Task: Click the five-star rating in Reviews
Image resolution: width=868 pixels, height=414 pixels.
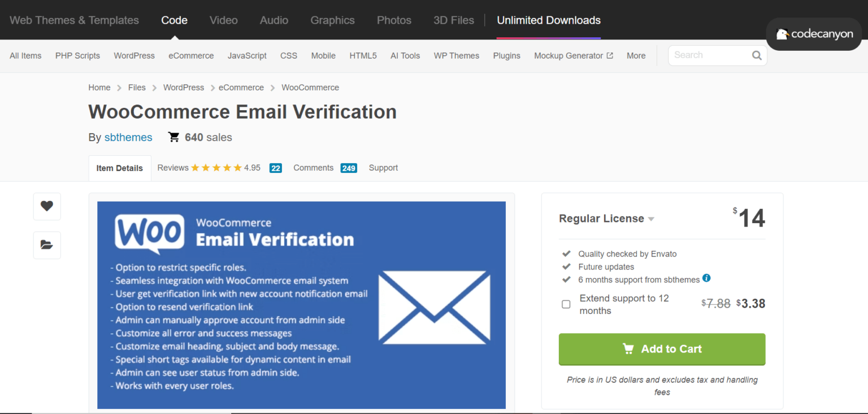Action: coord(216,168)
